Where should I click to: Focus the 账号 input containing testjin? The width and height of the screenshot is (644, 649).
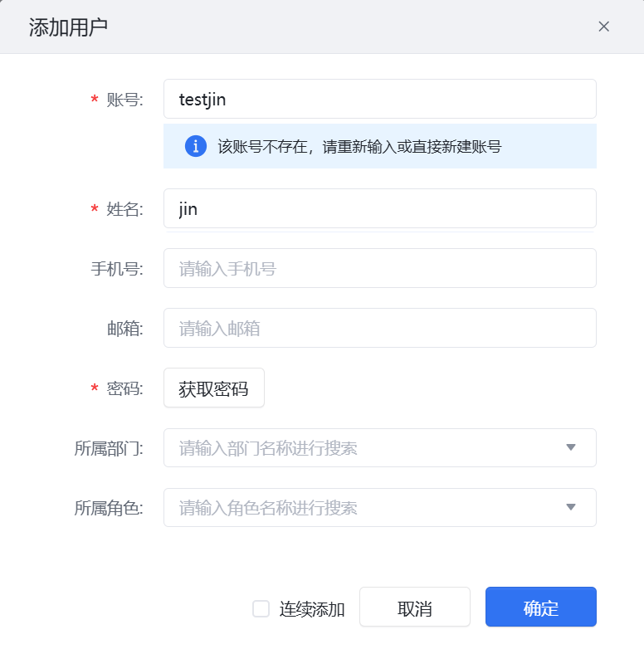pos(379,100)
